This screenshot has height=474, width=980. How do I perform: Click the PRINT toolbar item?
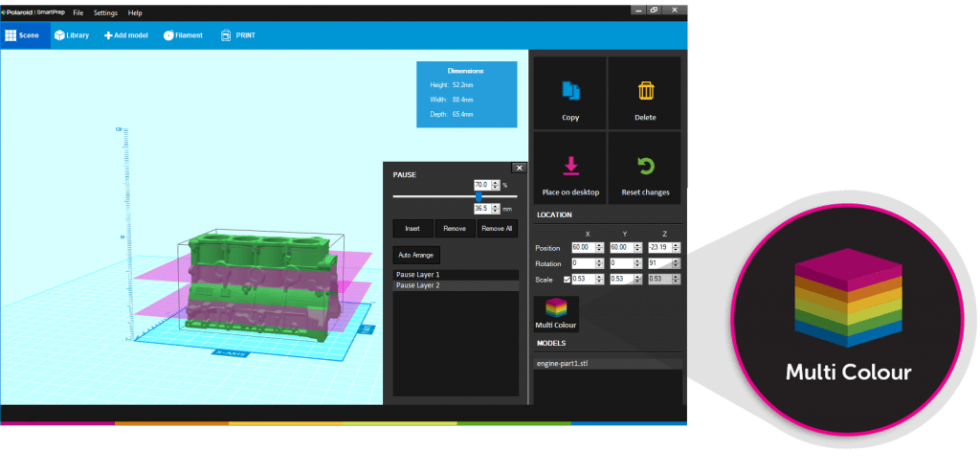click(237, 35)
